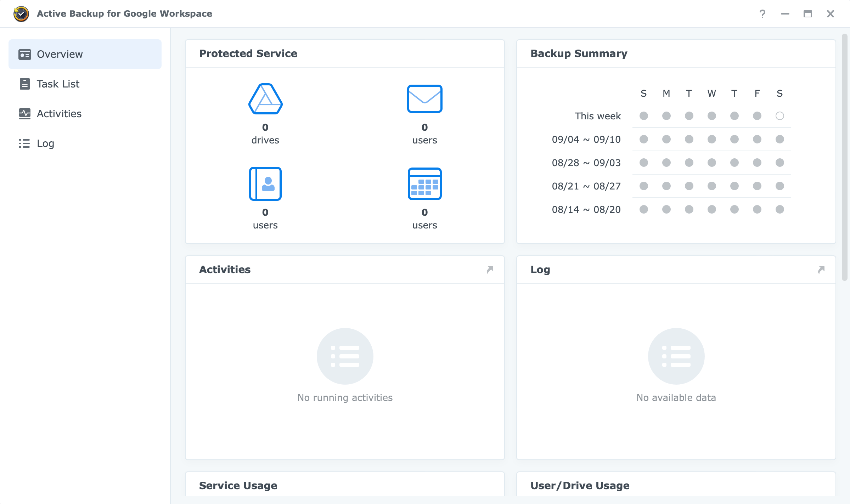This screenshot has width=850, height=504.
Task: Click the '08/28 ~ 09/03' row label
Action: tap(586, 163)
